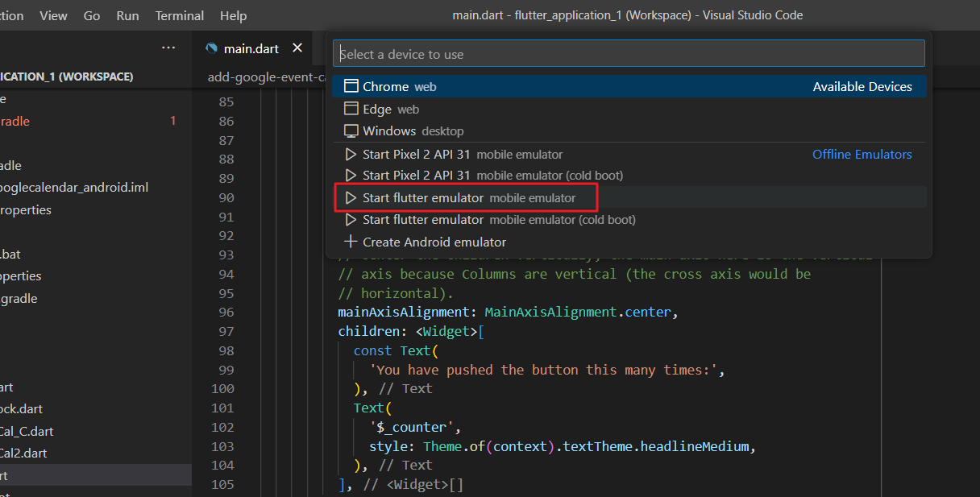Open the Help menu
The image size is (980, 497).
233,15
